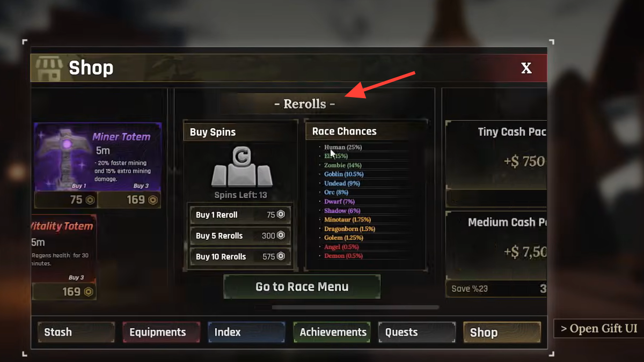View the Achievements tab
Viewport: 644px width, 362px height.
(x=332, y=332)
